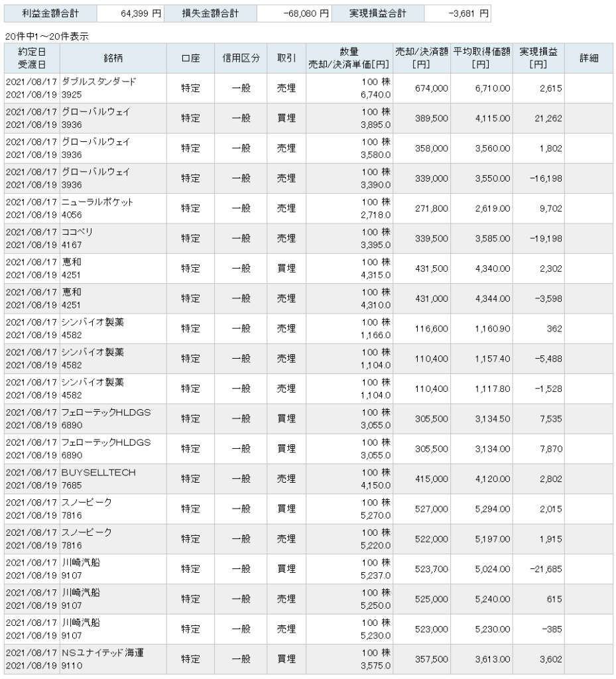Click the 4,344.00 average acquisition price
Image resolution: width=616 pixels, height=679 pixels.
pos(493,299)
